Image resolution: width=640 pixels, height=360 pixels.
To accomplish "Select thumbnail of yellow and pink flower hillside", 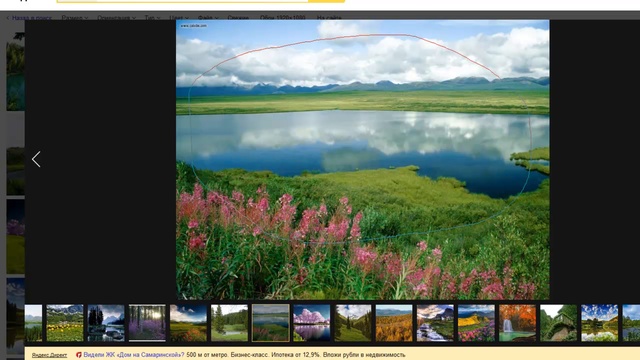I will (476, 323).
